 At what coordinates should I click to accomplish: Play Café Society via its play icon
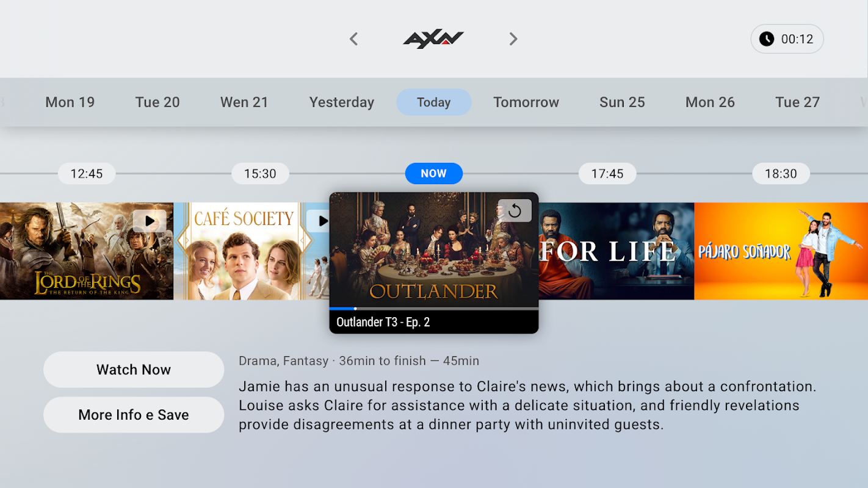tap(319, 221)
